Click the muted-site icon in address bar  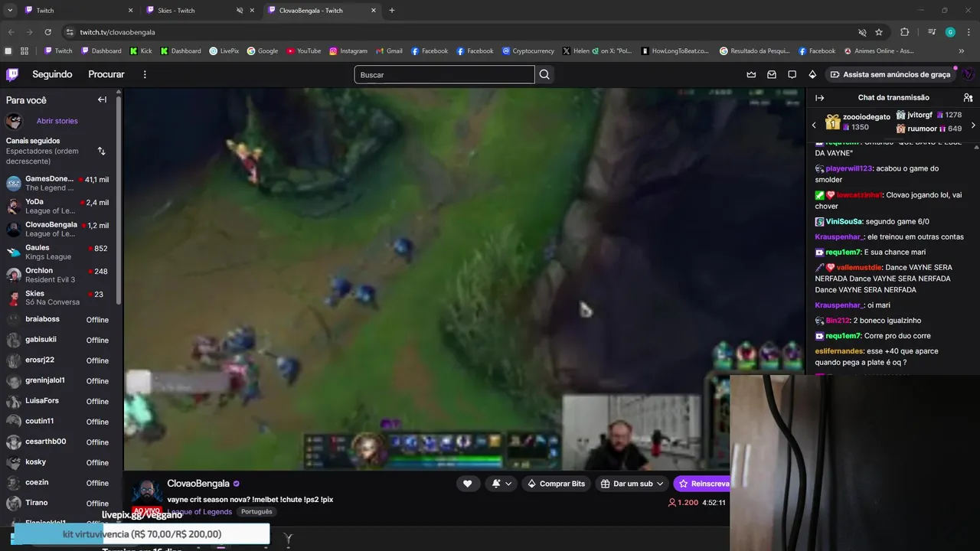pyautogui.click(x=862, y=32)
